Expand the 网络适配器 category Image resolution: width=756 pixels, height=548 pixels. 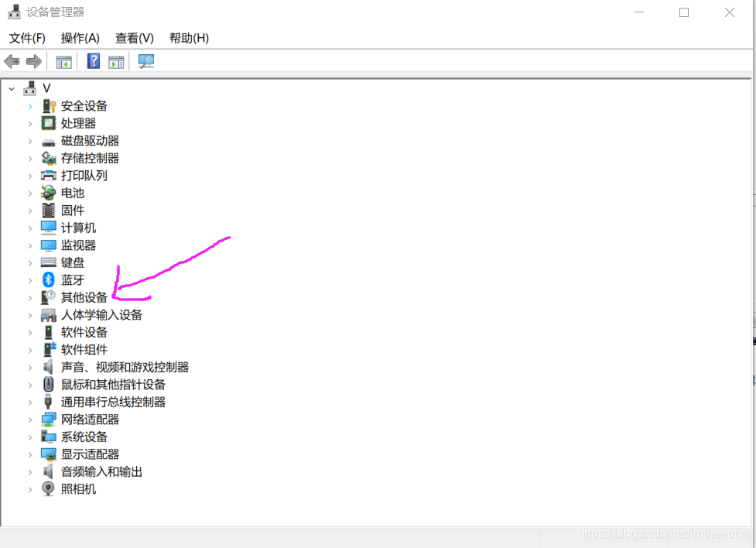30,420
